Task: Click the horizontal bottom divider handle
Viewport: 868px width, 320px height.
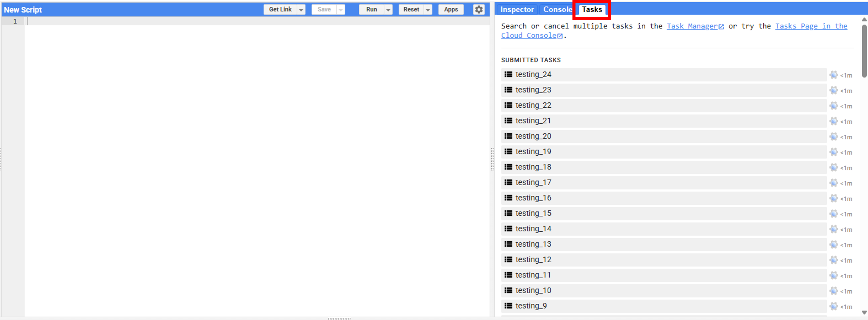Action: click(x=339, y=318)
